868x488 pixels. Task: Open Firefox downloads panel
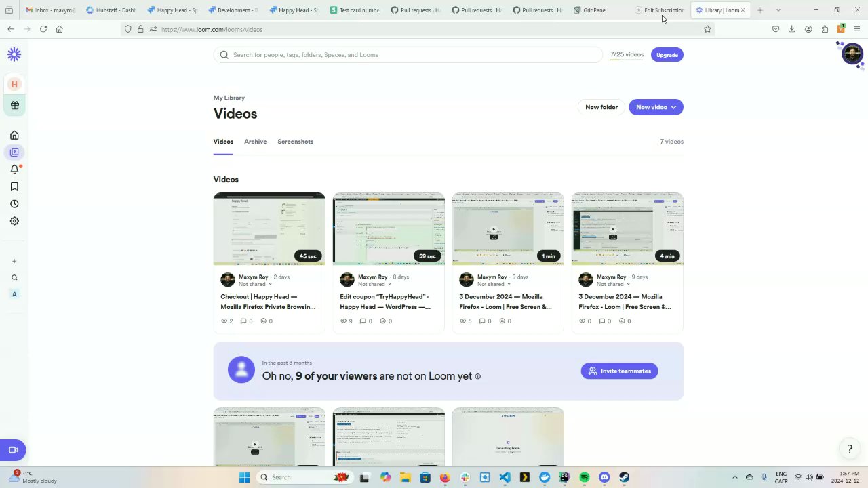792,29
